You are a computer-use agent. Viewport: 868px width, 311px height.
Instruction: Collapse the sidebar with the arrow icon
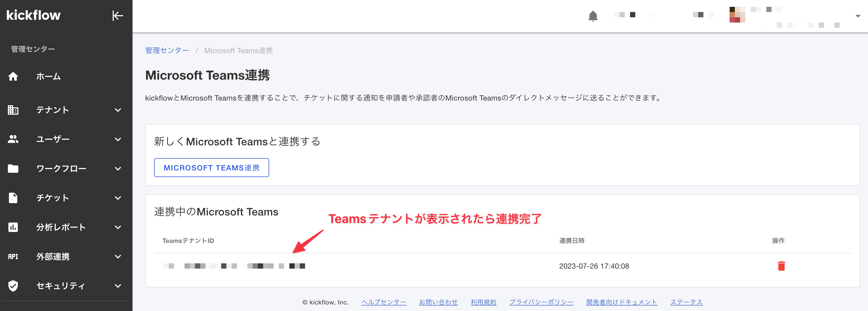tap(118, 15)
